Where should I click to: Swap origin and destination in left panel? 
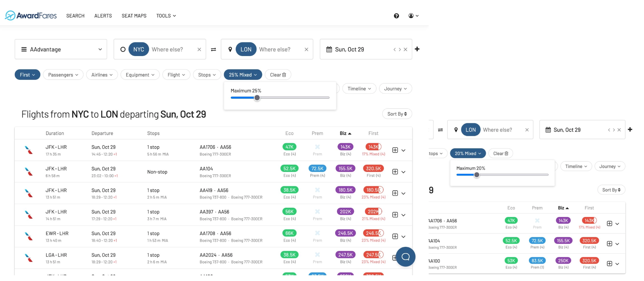[213, 49]
